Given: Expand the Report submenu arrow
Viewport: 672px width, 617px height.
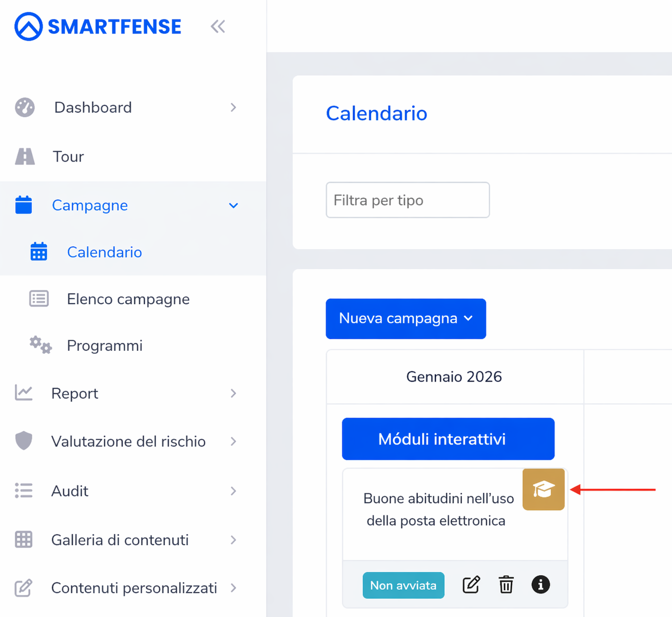Looking at the screenshot, I should coord(234,393).
